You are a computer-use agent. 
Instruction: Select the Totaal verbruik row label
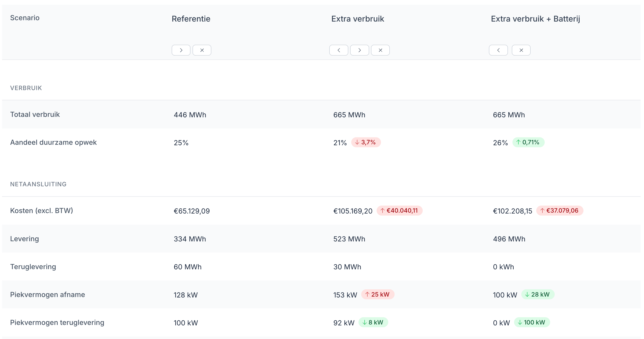[x=35, y=115]
